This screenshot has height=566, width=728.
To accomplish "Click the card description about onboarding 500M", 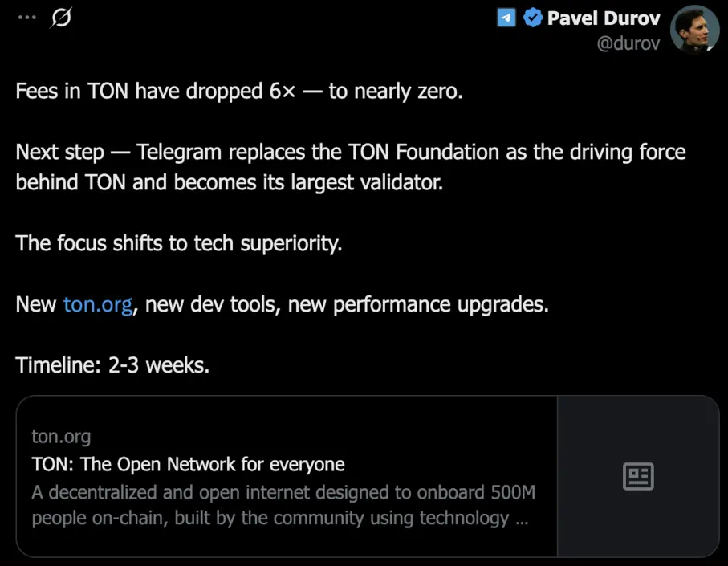I will pyautogui.click(x=283, y=505).
